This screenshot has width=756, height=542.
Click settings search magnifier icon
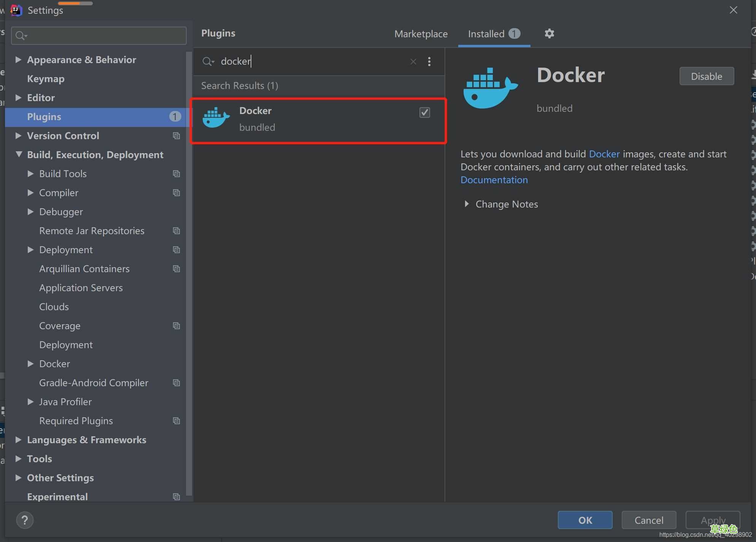coord(21,36)
